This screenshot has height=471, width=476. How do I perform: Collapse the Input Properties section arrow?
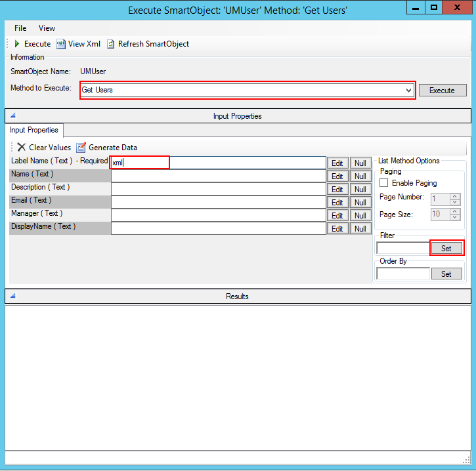(x=12, y=115)
